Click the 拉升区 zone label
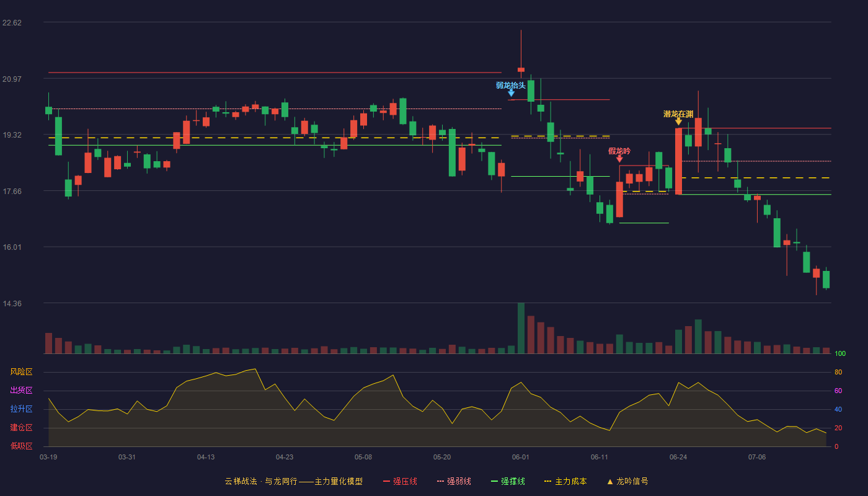The image size is (868, 496). coord(21,409)
